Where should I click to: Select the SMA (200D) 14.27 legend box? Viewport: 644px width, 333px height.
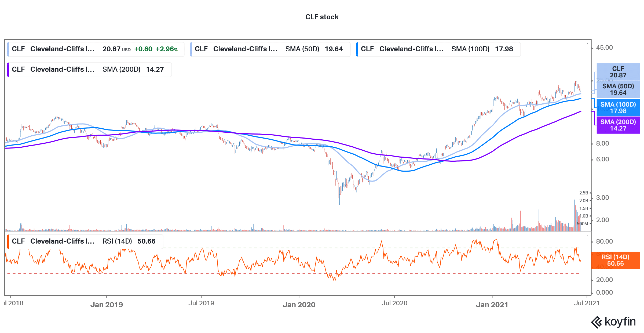[89, 70]
